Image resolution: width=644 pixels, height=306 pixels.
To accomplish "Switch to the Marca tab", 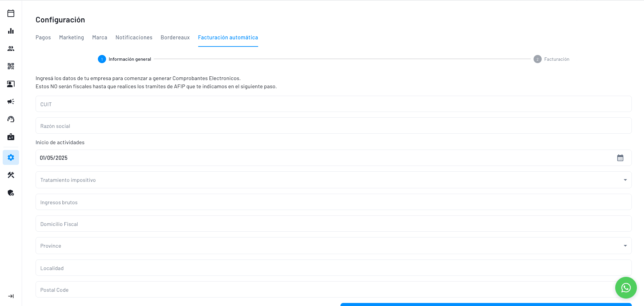I will pos(100,37).
